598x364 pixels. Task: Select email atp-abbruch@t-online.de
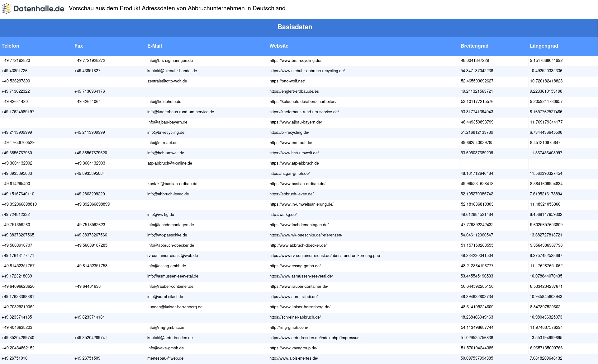pos(170,163)
